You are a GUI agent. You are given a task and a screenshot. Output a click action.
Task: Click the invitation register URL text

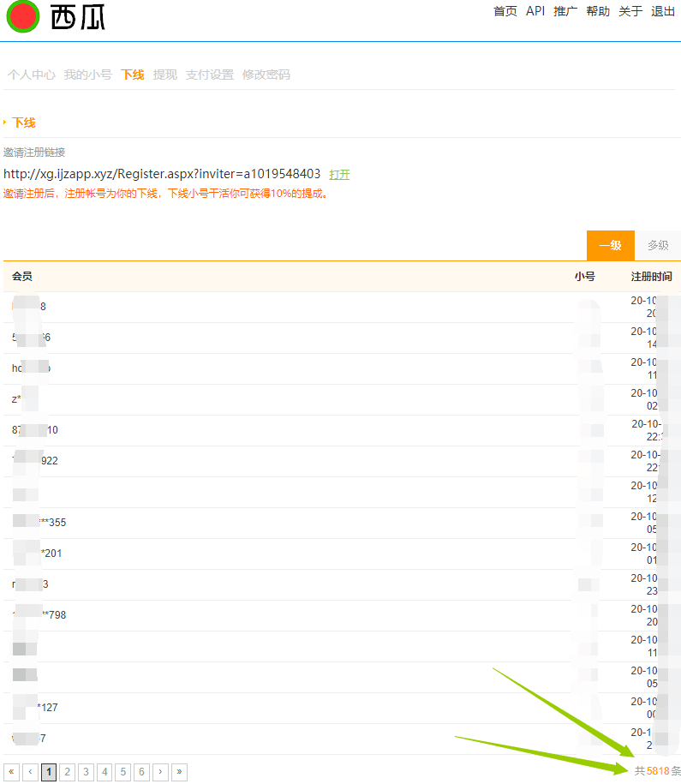pyautogui.click(x=162, y=174)
